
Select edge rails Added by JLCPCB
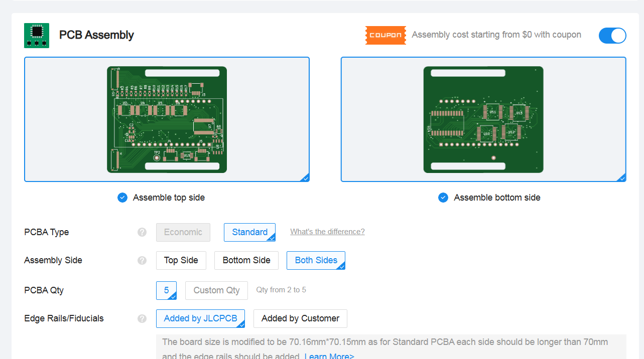click(x=200, y=318)
